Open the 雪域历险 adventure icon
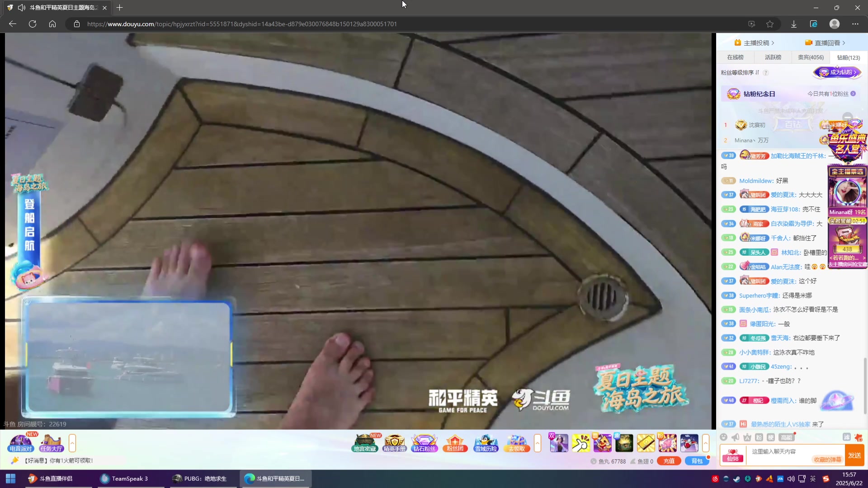Screen dimensions: 868x488 486,443
